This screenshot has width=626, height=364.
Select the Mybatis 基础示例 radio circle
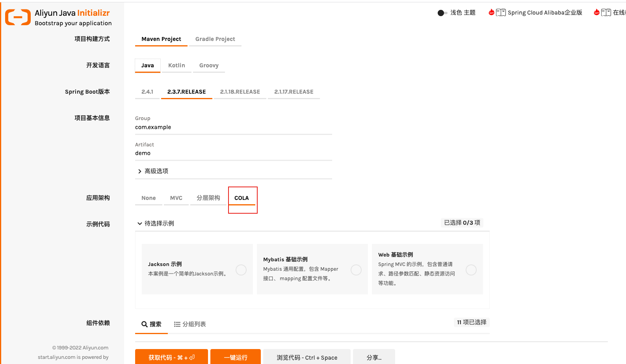coord(356,270)
